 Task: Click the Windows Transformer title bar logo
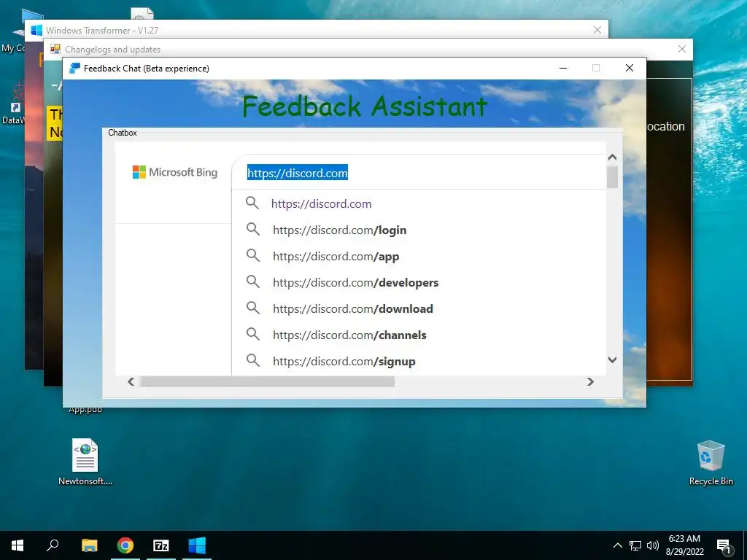coord(36,30)
